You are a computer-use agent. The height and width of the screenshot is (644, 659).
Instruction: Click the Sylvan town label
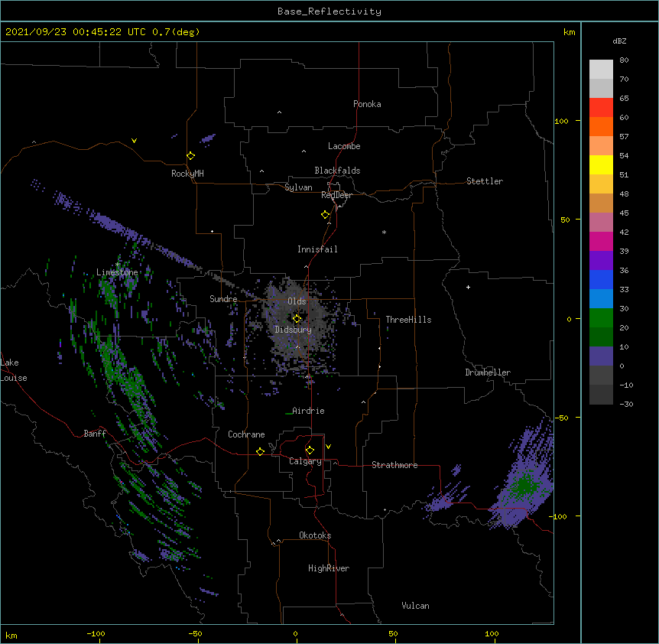[298, 187]
